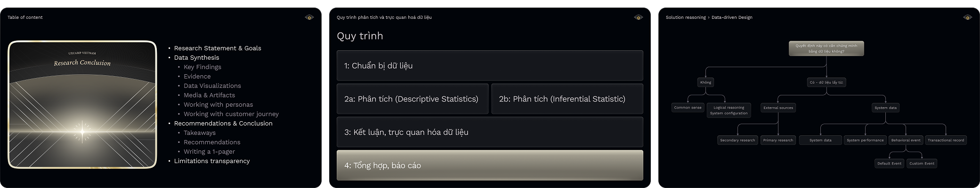Click "Solution reasoning" in the breadcrumb
This screenshot has height=188, width=980.
685,17
